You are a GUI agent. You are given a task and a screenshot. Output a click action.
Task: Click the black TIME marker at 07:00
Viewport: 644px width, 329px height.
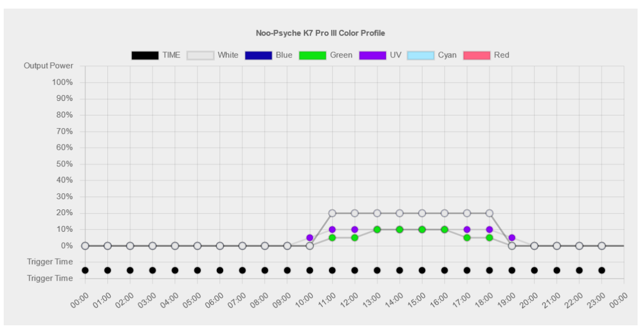[x=242, y=270]
